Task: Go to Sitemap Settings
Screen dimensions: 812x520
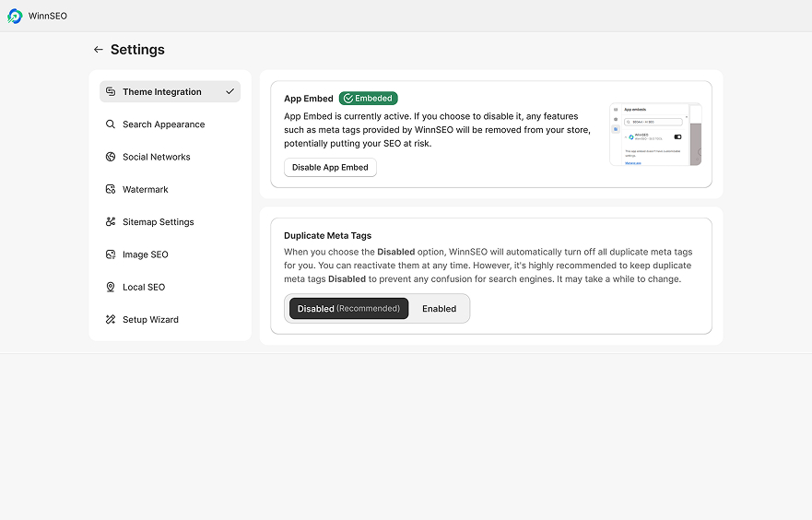Action: (x=170, y=221)
